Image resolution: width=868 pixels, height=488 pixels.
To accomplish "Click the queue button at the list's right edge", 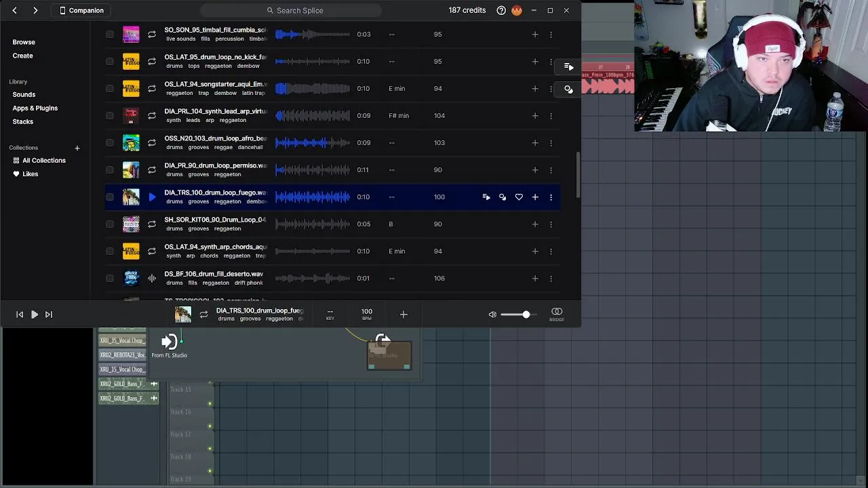I will pyautogui.click(x=568, y=66).
